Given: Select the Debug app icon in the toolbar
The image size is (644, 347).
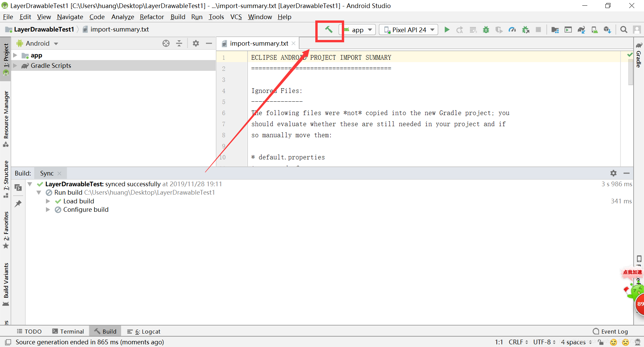Looking at the screenshot, I should pyautogui.click(x=486, y=30).
